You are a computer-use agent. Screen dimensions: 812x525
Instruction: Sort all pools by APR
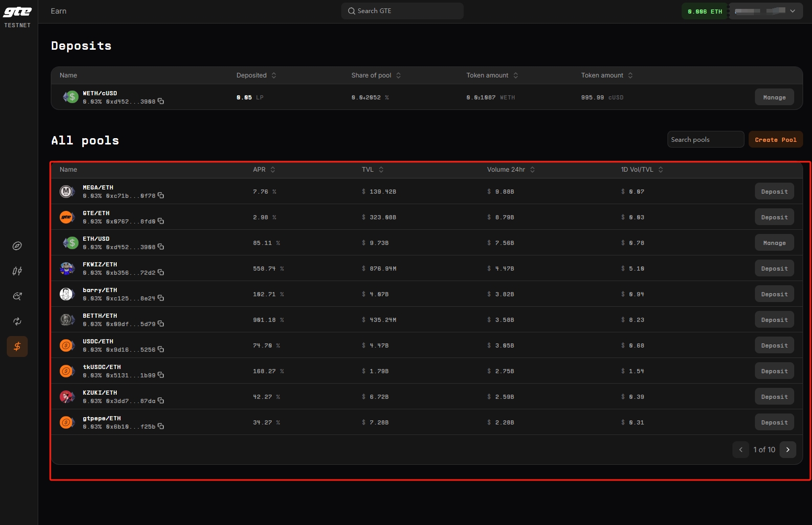(264, 170)
